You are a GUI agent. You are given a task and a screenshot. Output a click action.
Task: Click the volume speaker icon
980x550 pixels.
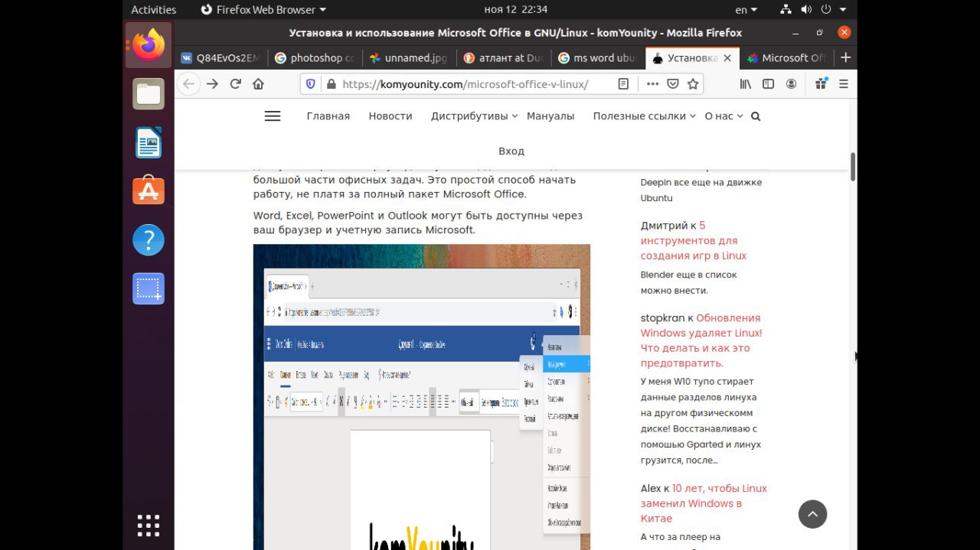click(806, 10)
